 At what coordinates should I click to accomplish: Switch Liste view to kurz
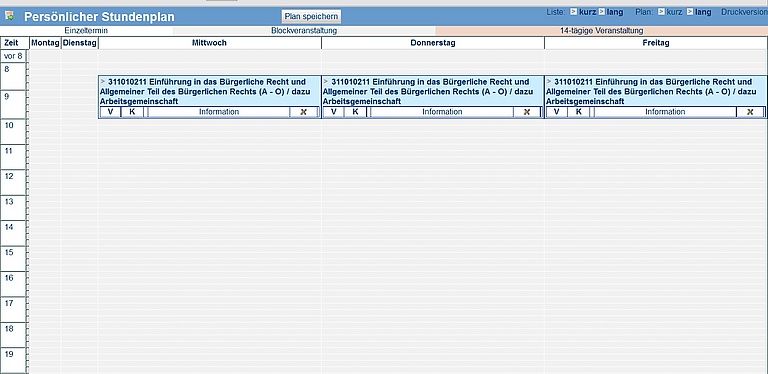[x=587, y=12]
